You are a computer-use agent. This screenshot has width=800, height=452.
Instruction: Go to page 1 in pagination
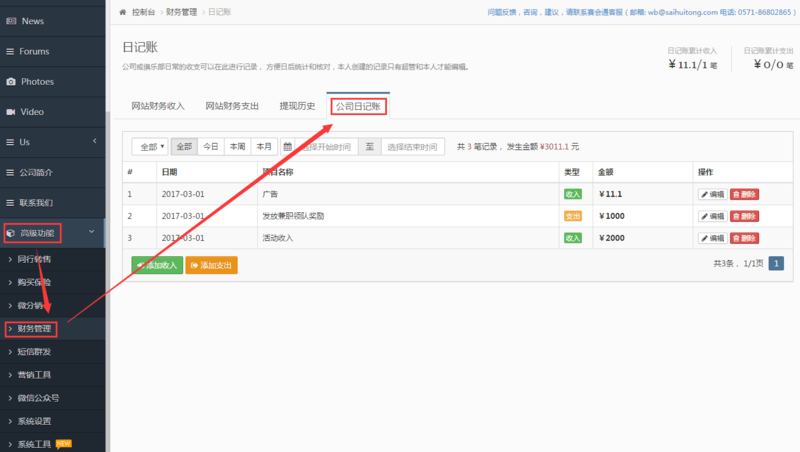pyautogui.click(x=776, y=263)
